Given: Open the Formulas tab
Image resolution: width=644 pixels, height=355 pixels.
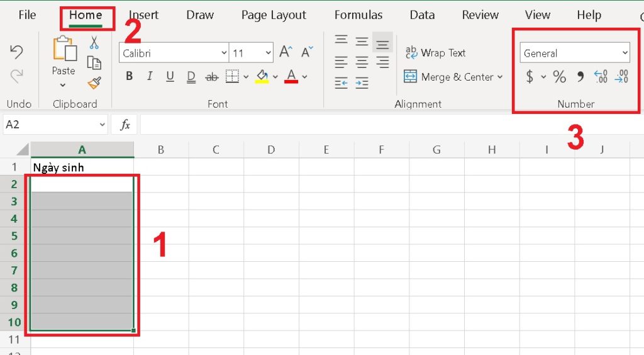Looking at the screenshot, I should click(x=358, y=15).
